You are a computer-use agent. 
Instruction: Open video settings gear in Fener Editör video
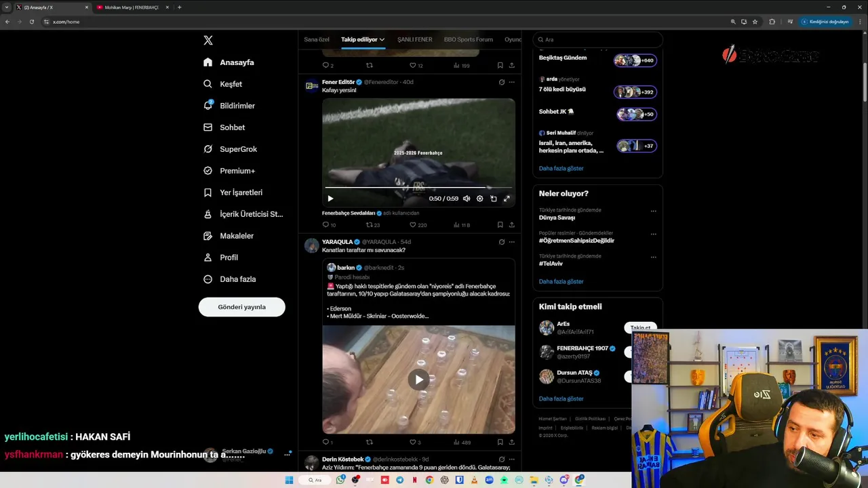pyautogui.click(x=479, y=199)
